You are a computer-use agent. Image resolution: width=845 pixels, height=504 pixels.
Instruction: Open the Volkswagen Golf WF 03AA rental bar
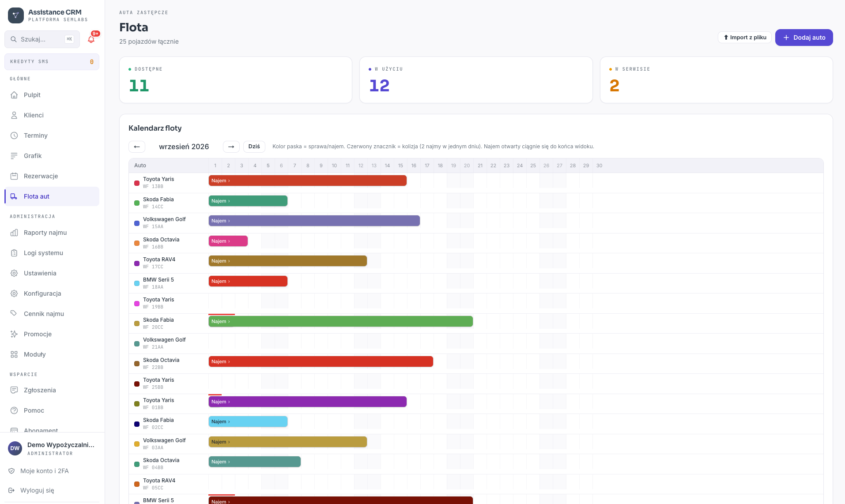tap(288, 442)
